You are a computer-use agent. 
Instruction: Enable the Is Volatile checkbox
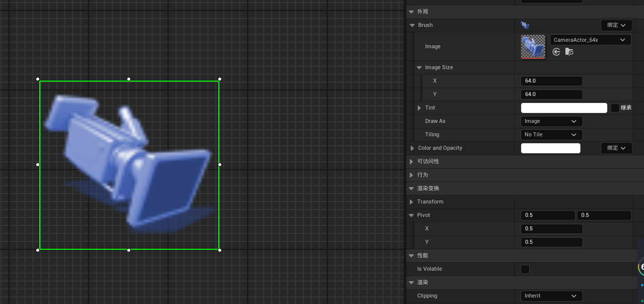coord(525,269)
